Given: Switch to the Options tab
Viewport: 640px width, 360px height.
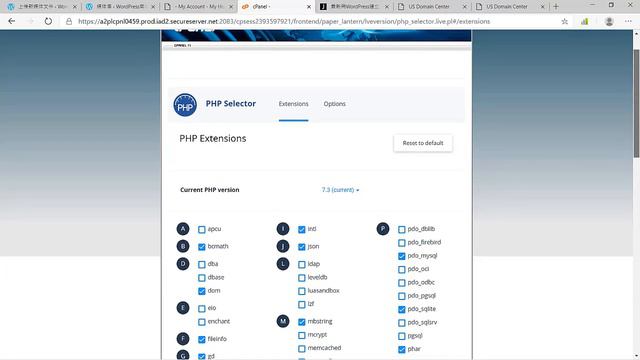Looking at the screenshot, I should 335,104.
